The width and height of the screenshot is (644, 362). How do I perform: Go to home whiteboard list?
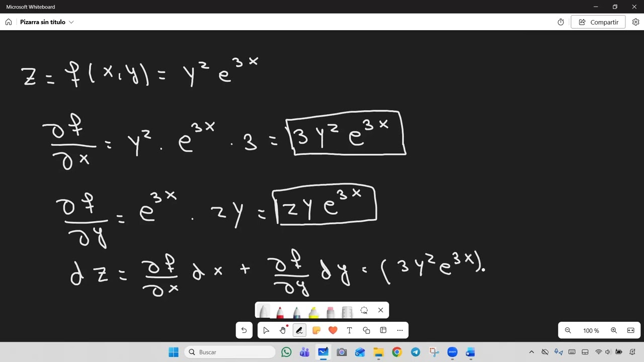pos(9,22)
